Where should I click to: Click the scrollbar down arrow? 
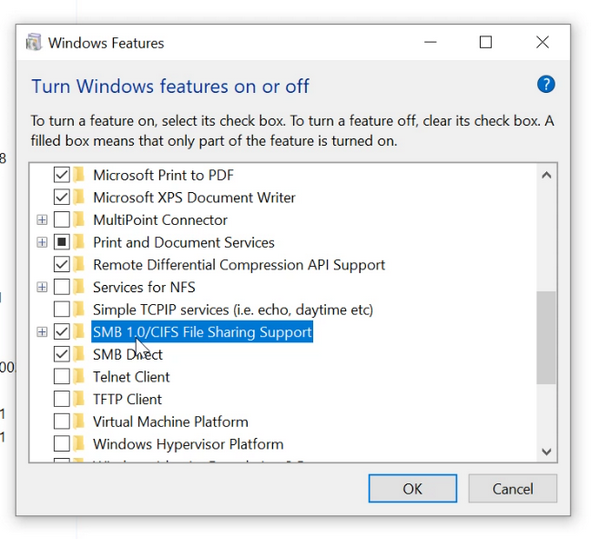point(546,452)
